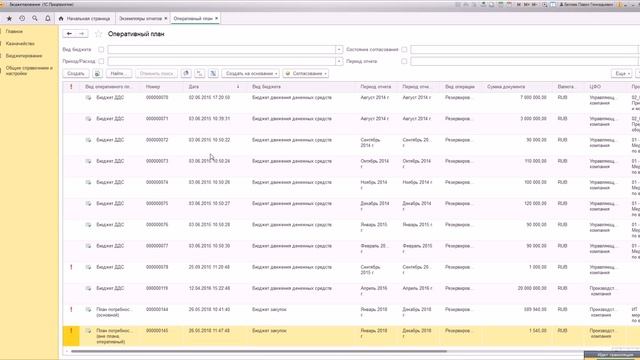
Task: Switch to the Начальная страница tab
Action: pyautogui.click(x=84, y=18)
